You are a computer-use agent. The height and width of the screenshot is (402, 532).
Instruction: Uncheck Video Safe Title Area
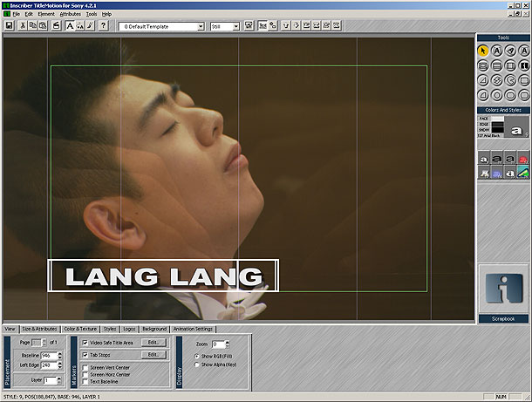85,344
